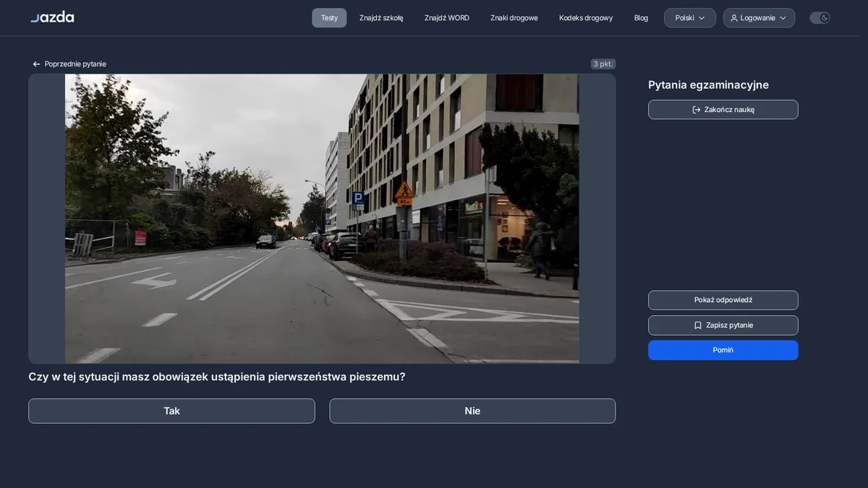Open the Logowanie account dropdown

759,18
